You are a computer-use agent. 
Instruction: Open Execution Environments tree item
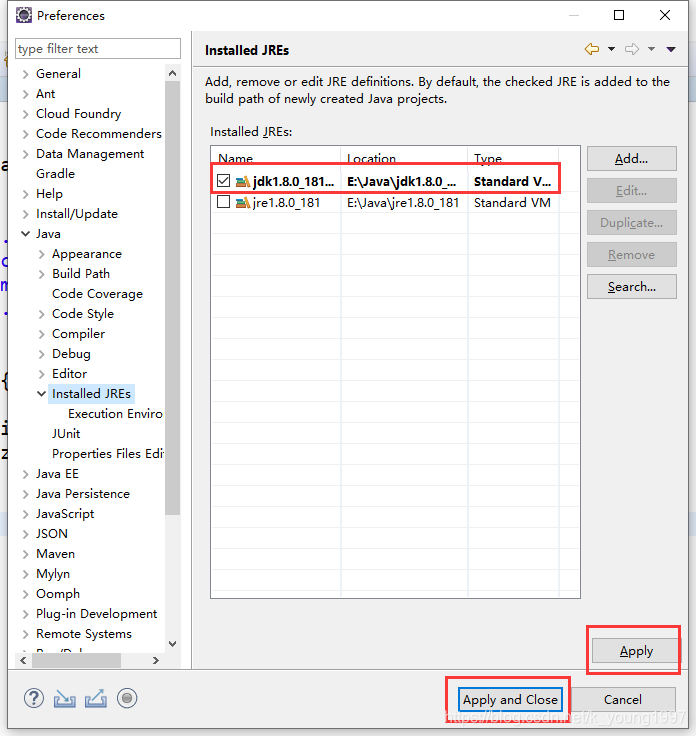tap(115, 414)
